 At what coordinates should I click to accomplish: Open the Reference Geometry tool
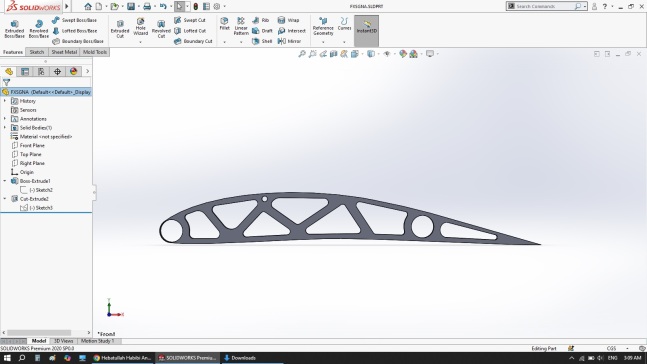(x=323, y=26)
